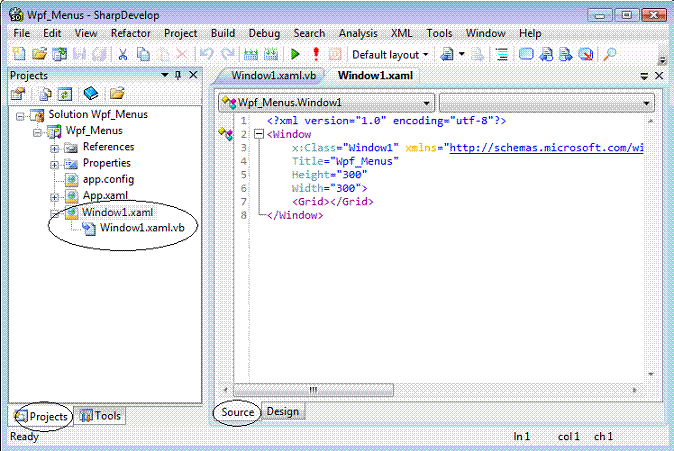Click the editor horizontal scrollbar thumb

[x=313, y=390]
